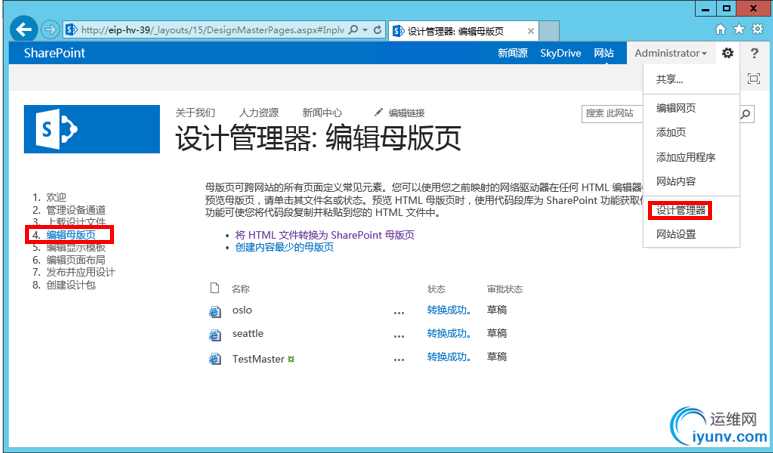
Task: Click the browser forward arrow button
Action: pos(50,30)
